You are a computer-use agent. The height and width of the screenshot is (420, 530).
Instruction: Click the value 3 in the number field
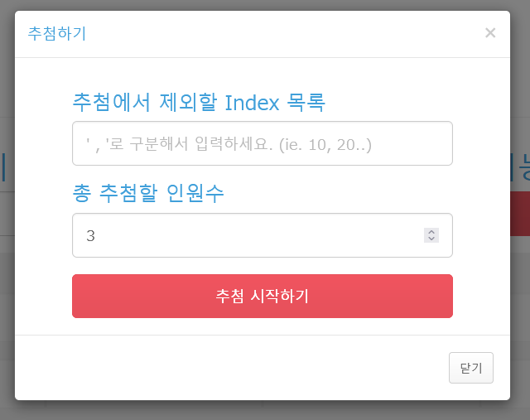[x=90, y=236]
